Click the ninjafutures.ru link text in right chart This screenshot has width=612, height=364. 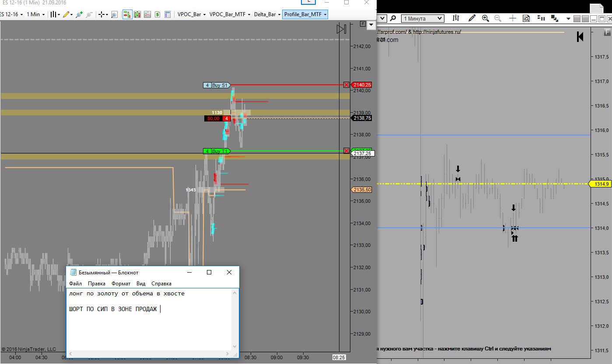click(437, 31)
